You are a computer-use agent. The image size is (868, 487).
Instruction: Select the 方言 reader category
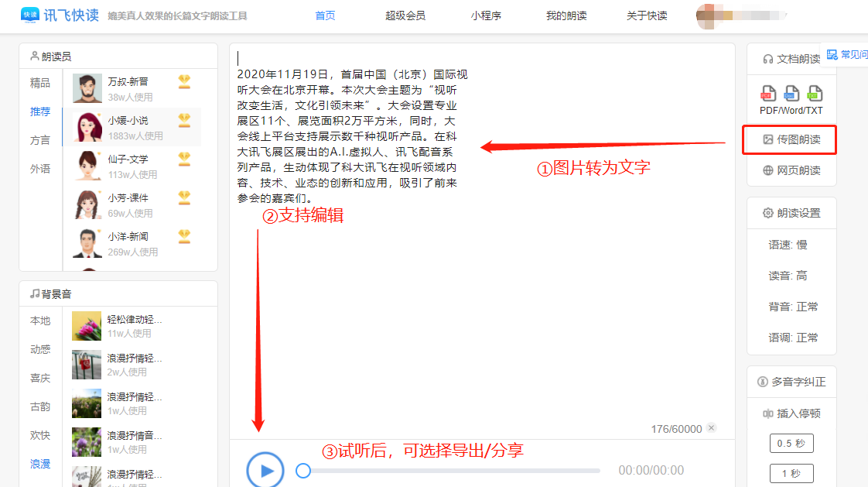40,141
